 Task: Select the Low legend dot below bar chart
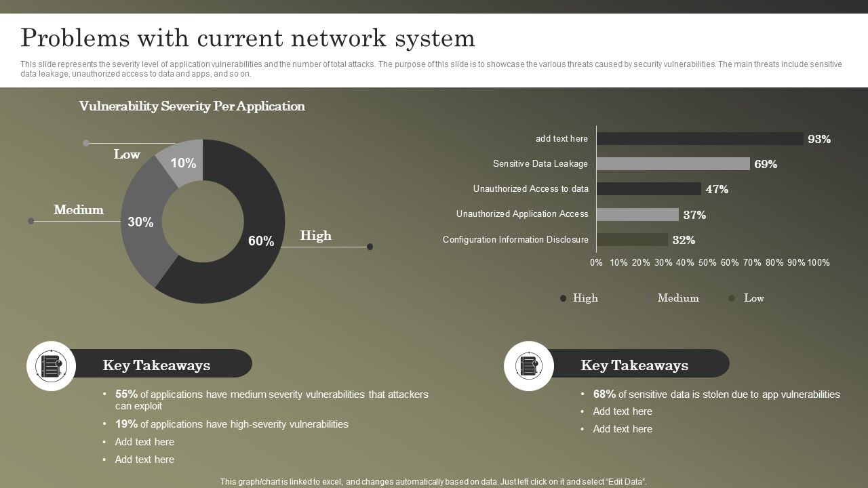click(x=732, y=298)
